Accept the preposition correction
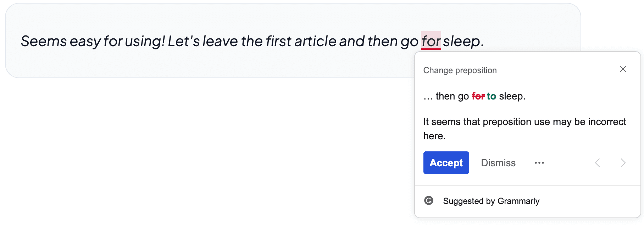Viewport: 644px width, 226px height. coord(446,163)
